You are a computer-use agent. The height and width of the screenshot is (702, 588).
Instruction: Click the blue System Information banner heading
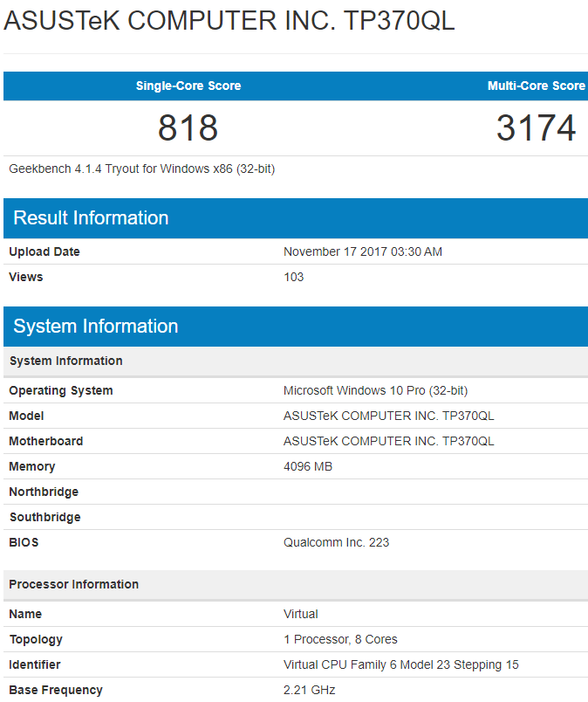[x=96, y=327]
